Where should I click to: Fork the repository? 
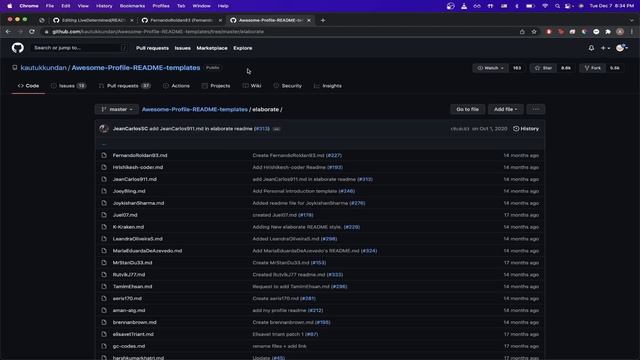click(x=592, y=68)
